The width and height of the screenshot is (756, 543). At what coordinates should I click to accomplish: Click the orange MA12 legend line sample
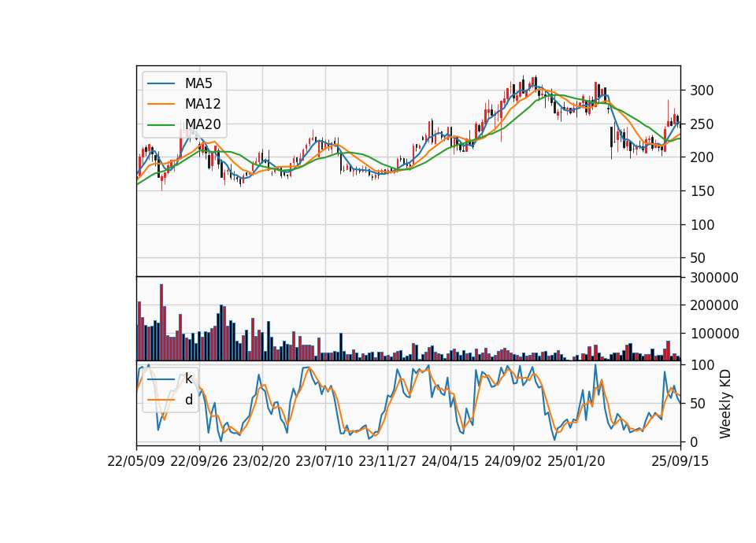[161, 104]
